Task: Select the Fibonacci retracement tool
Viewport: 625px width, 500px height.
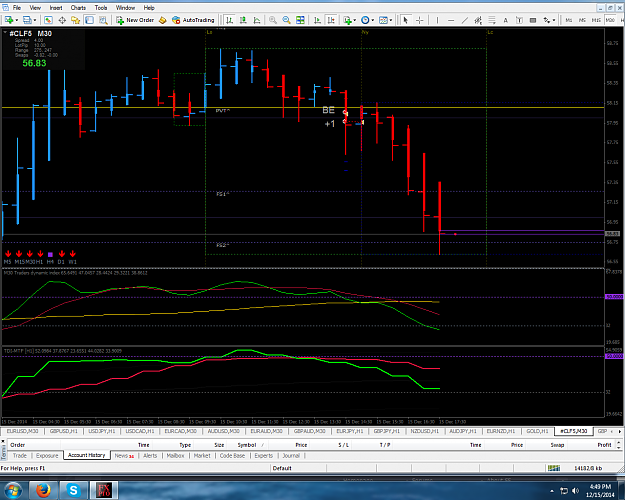Action: pos(492,20)
